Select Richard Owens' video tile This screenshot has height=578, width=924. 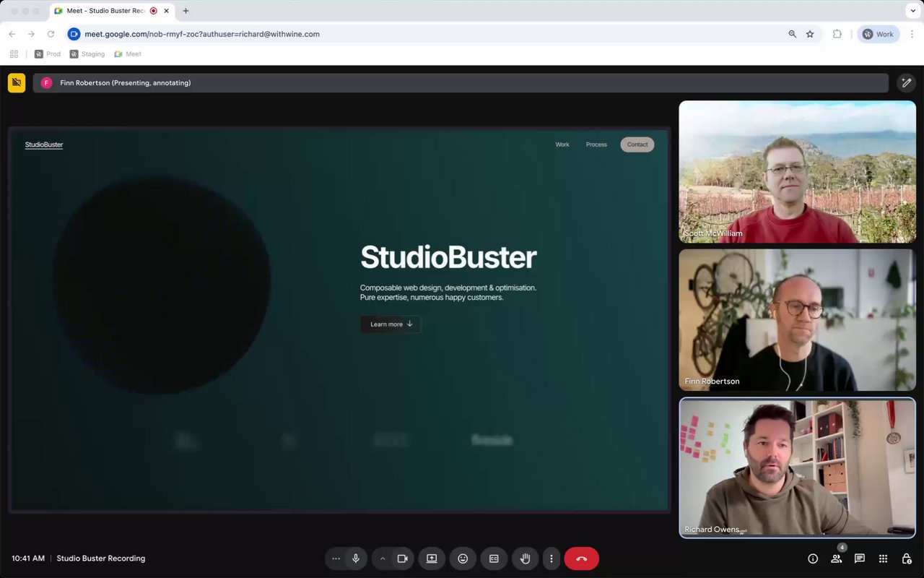[798, 468]
